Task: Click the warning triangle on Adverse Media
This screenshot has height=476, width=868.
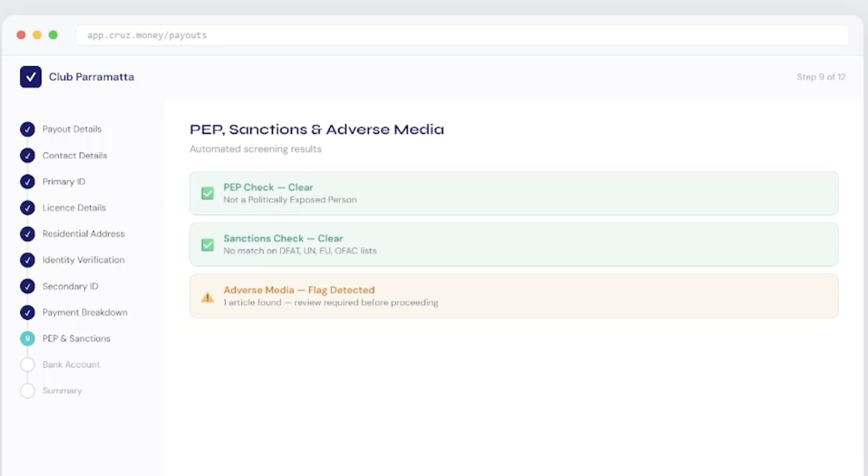Action: pos(208,297)
